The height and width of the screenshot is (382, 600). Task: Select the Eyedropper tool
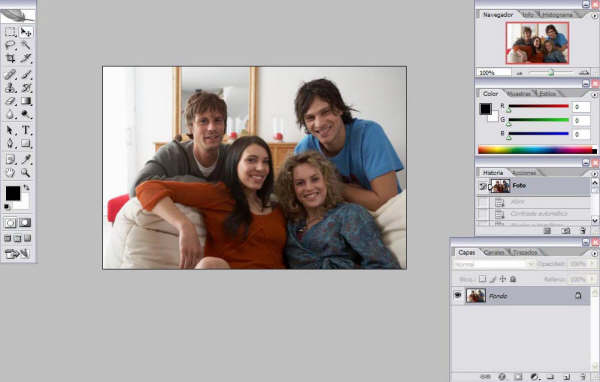(26, 159)
